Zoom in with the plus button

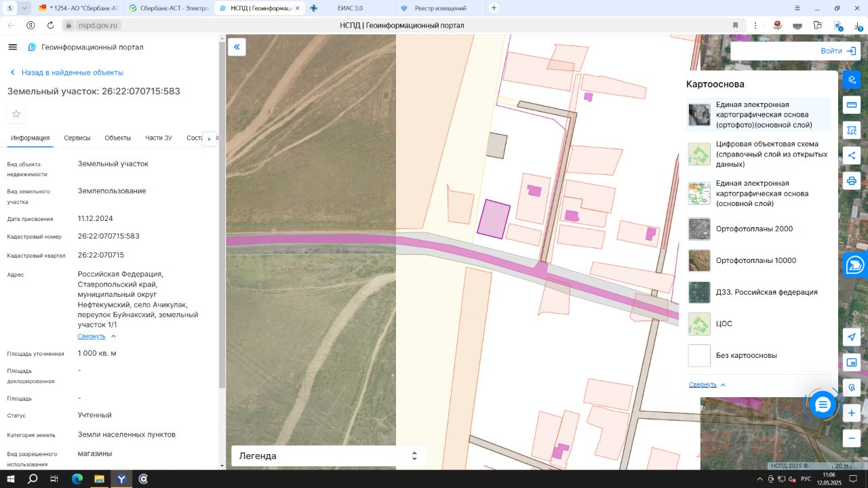(852, 413)
